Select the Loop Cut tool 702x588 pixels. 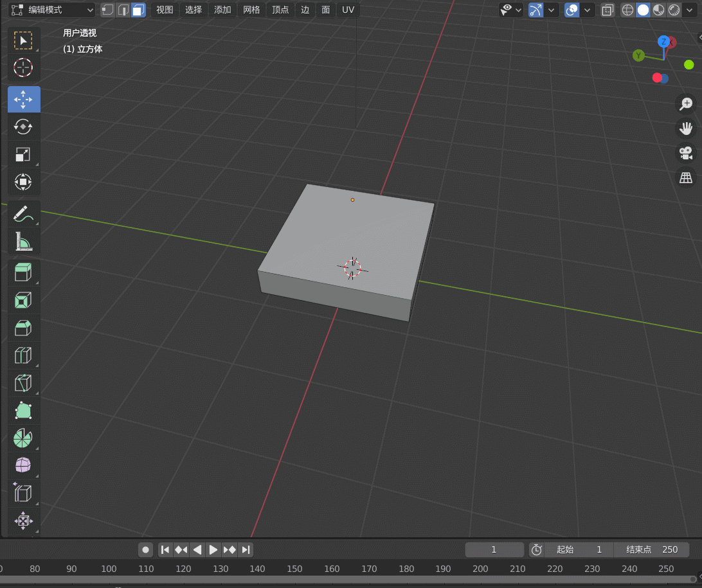pyautogui.click(x=24, y=356)
